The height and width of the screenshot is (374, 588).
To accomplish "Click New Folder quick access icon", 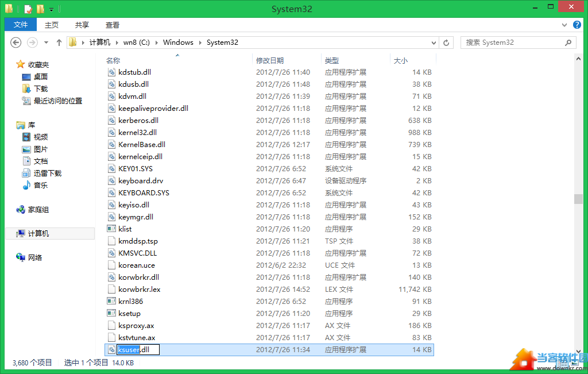I will (40, 9).
